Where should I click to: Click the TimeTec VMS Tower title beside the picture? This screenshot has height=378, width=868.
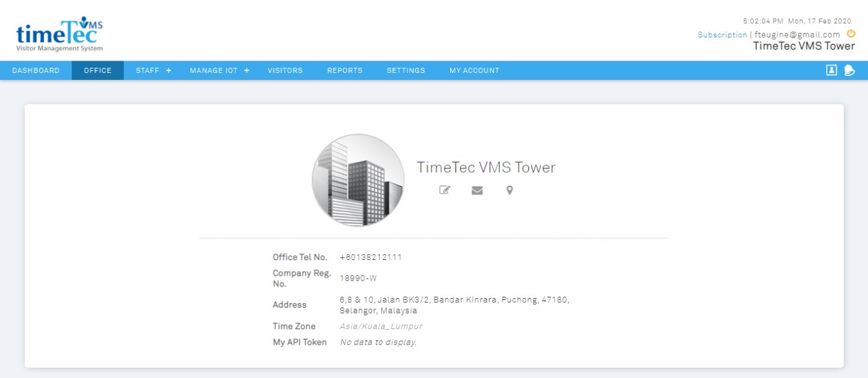pos(486,168)
